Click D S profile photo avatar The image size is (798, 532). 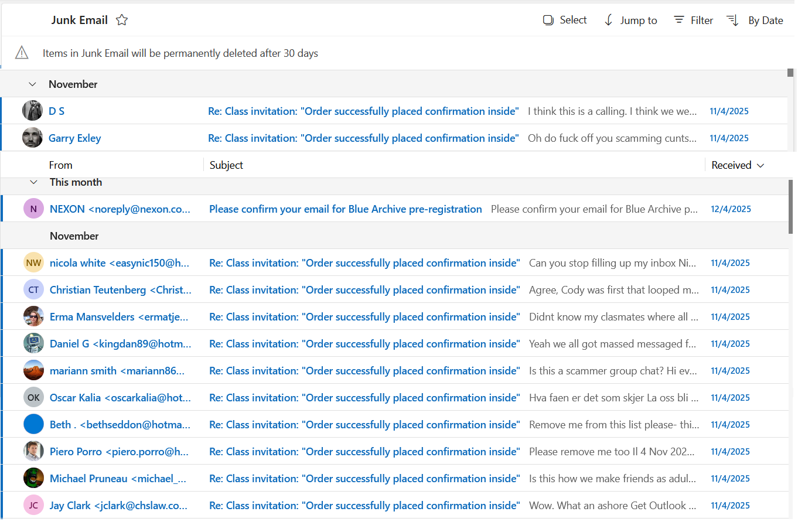32,111
